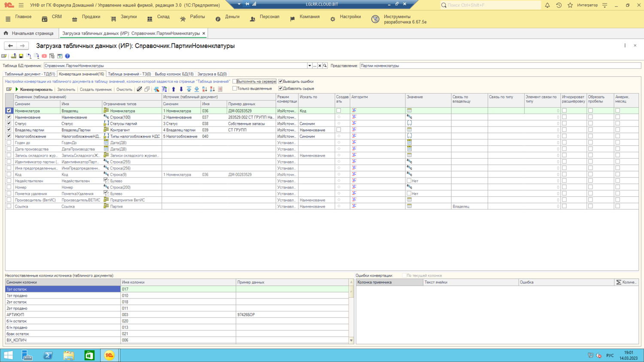Image resolution: width=644 pixels, height=362 pixels.
Task: Click the blue help question mark icon
Action: pyautogui.click(x=67, y=56)
